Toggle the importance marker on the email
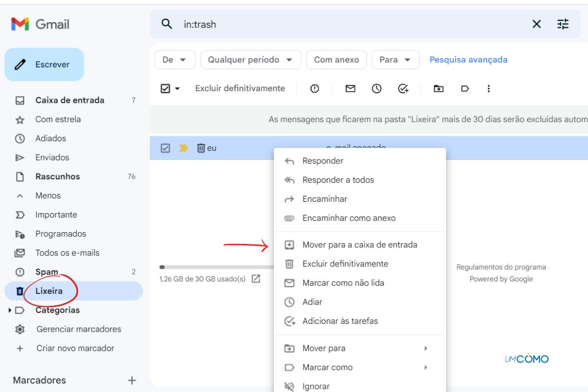Viewport: 588px width, 392px height. [x=183, y=148]
